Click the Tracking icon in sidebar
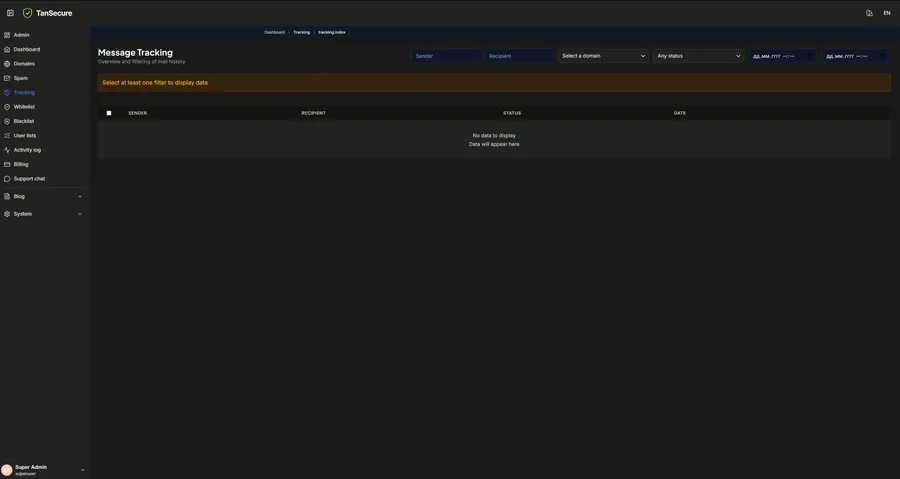The width and height of the screenshot is (900, 479). [7, 92]
